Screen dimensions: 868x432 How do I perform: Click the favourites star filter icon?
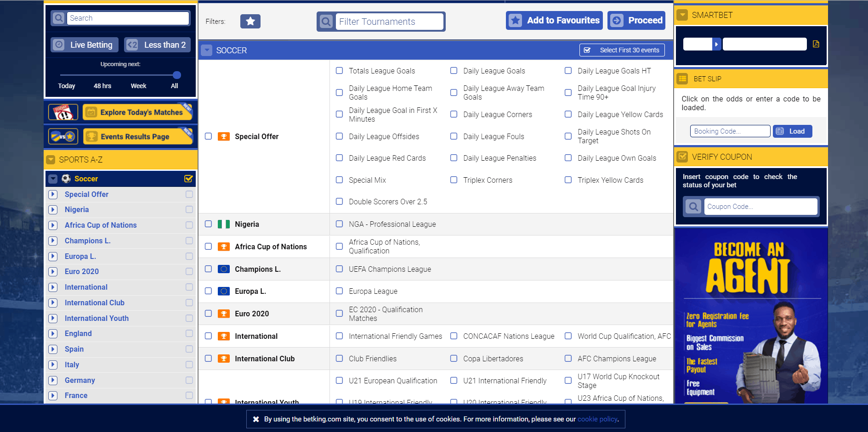250,21
